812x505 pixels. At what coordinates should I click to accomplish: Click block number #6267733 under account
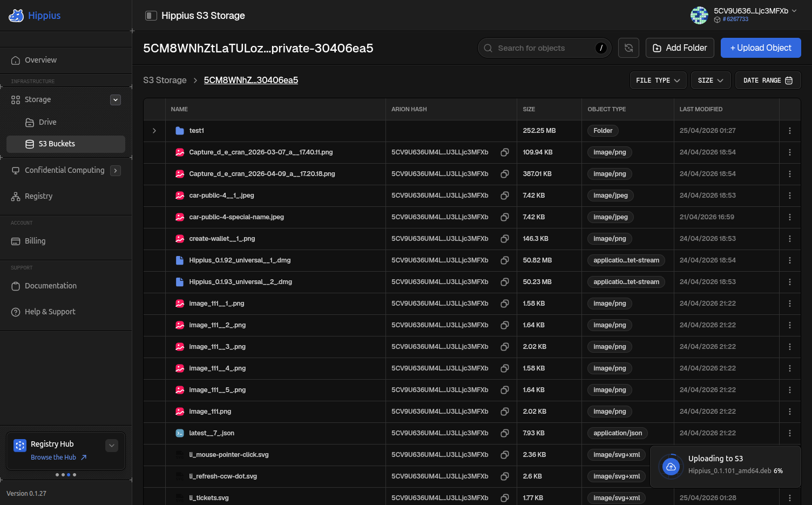735,19
